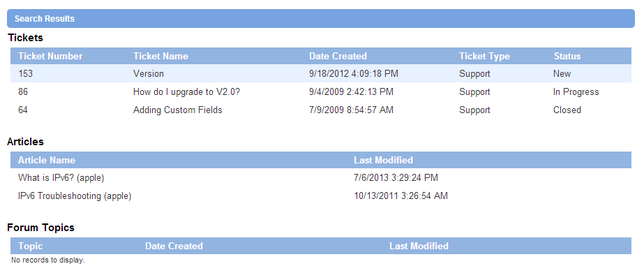Click the Ticket Type column header
644x280 pixels.
[x=484, y=56]
